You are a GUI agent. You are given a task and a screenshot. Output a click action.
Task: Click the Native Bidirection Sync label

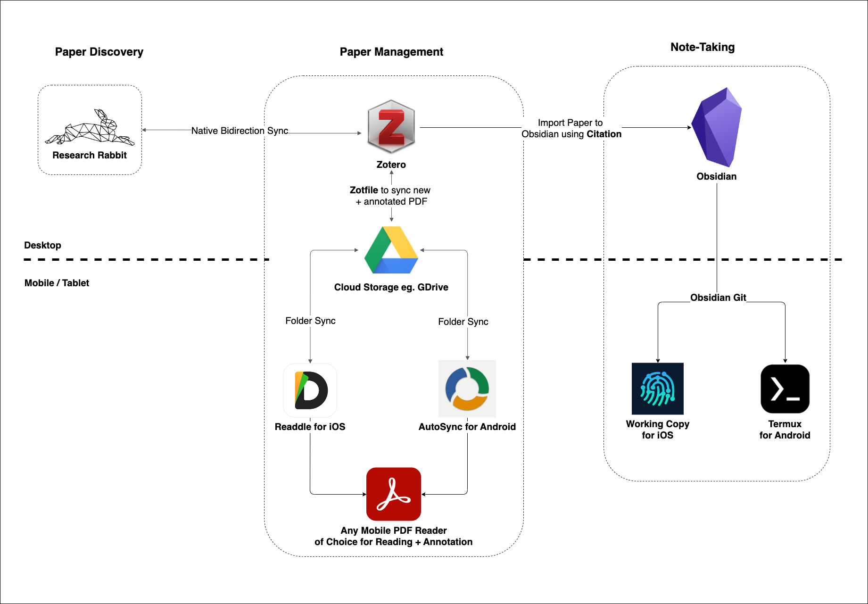(240, 131)
